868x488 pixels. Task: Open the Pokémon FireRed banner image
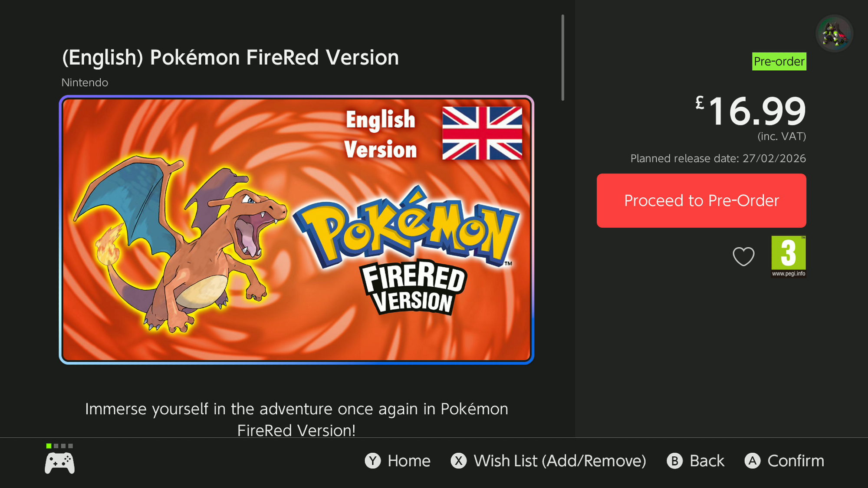[296, 230]
